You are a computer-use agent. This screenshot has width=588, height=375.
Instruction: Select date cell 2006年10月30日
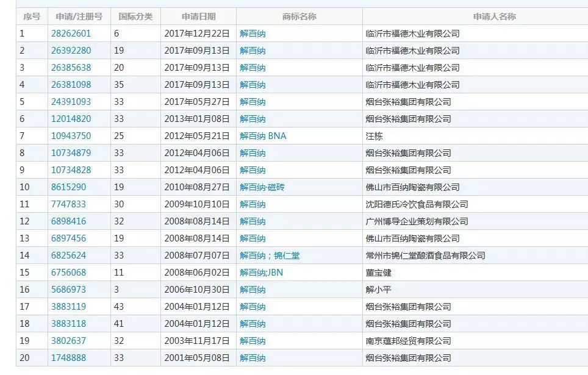click(197, 290)
